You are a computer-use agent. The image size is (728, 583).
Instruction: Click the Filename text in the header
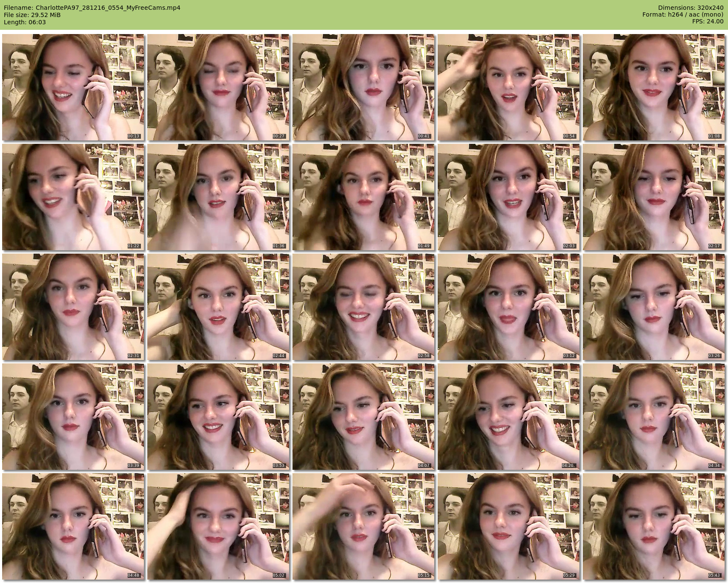[92, 8]
